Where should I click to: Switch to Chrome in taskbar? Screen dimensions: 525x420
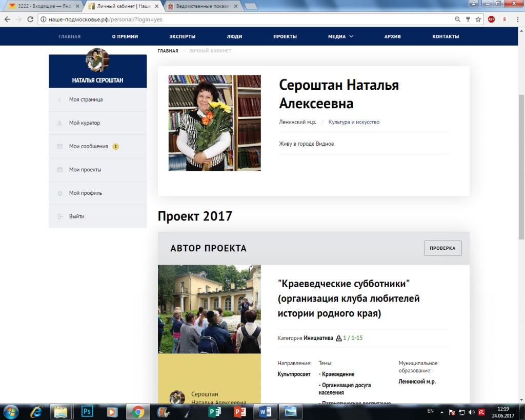pyautogui.click(x=137, y=412)
